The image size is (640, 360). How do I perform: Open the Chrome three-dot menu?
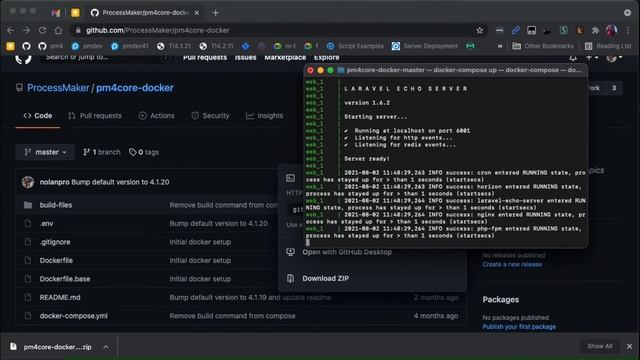click(x=628, y=30)
